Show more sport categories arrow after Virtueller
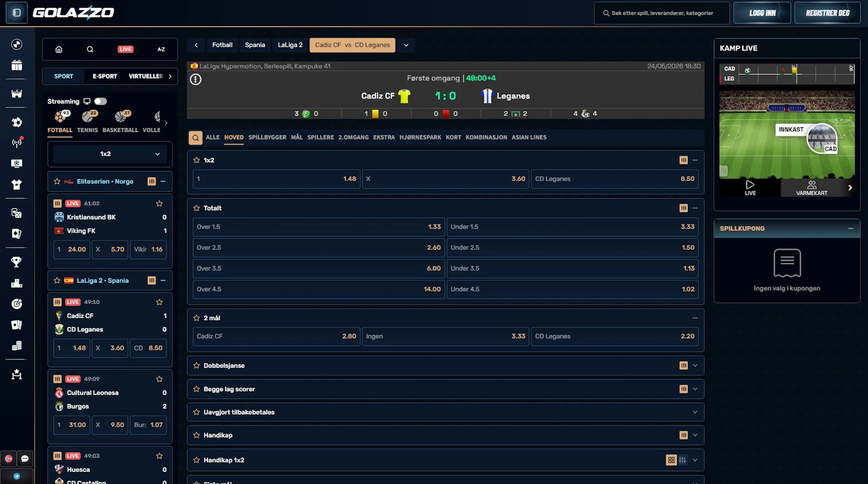The height and width of the screenshot is (484, 868). 170,76
